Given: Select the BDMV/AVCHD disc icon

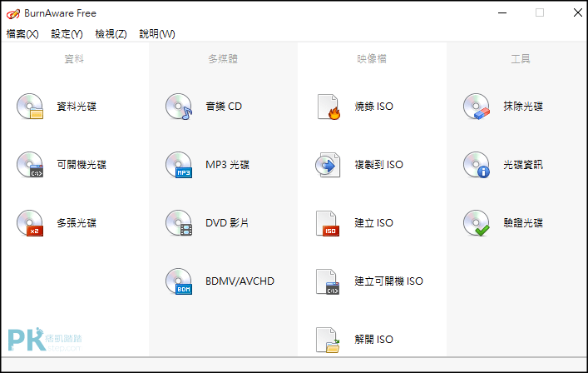Looking at the screenshot, I should 179,281.
